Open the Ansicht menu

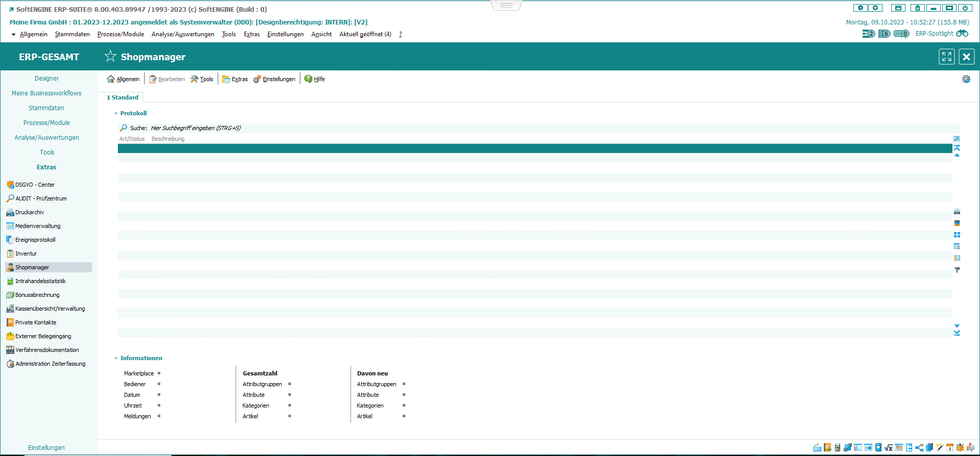point(322,34)
